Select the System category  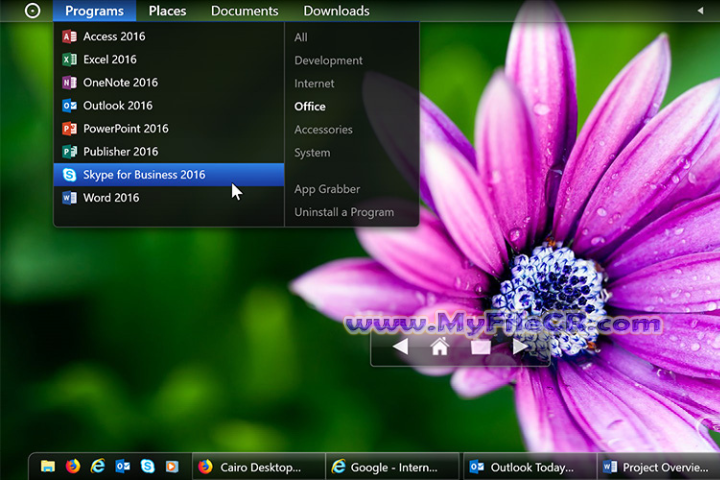312,152
